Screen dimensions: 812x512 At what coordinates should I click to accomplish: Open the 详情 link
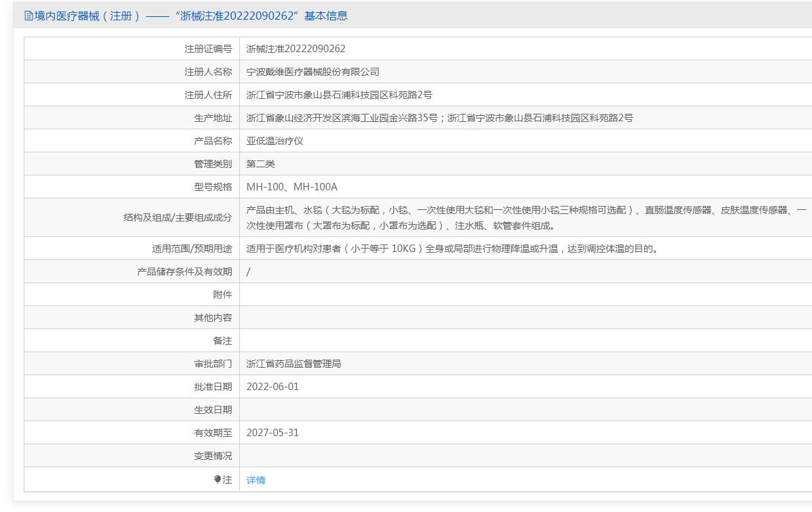256,480
